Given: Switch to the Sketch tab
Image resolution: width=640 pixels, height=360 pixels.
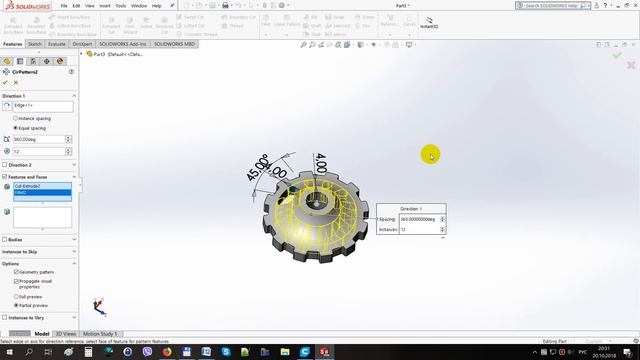Looking at the screenshot, I should (35, 44).
